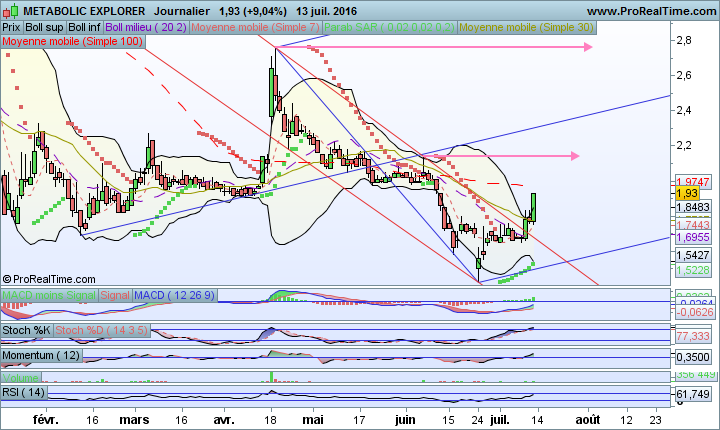Click the 14 date axis label
The image size is (720, 430).
(537, 420)
